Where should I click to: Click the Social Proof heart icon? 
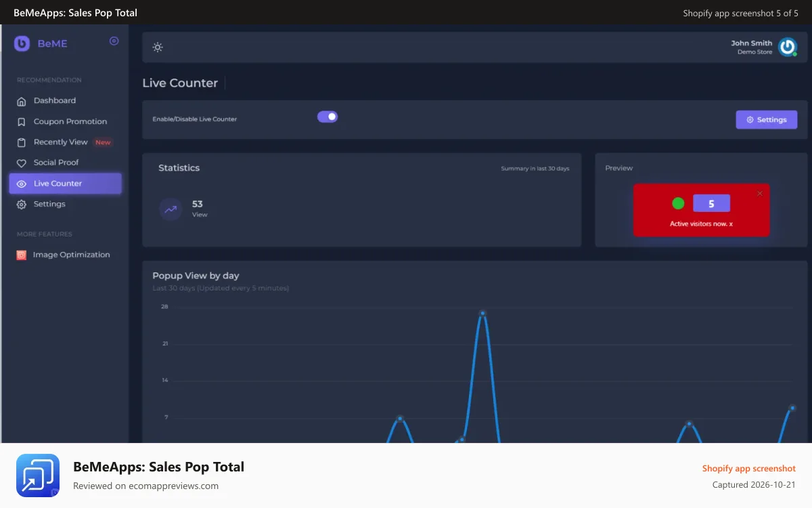pyautogui.click(x=21, y=163)
